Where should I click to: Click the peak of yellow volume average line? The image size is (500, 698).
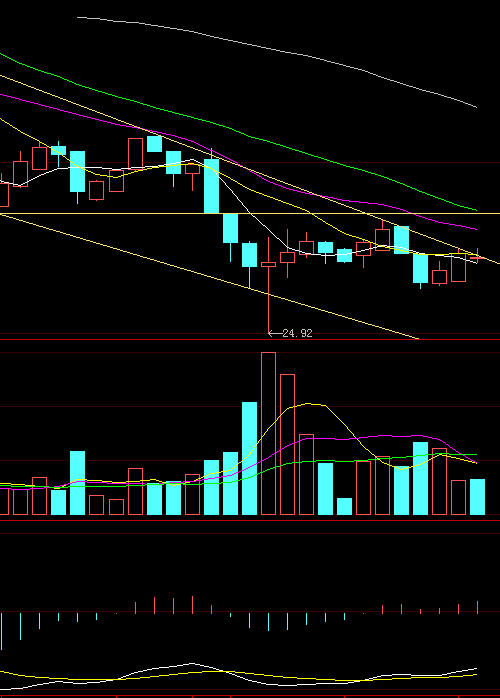[312, 404]
